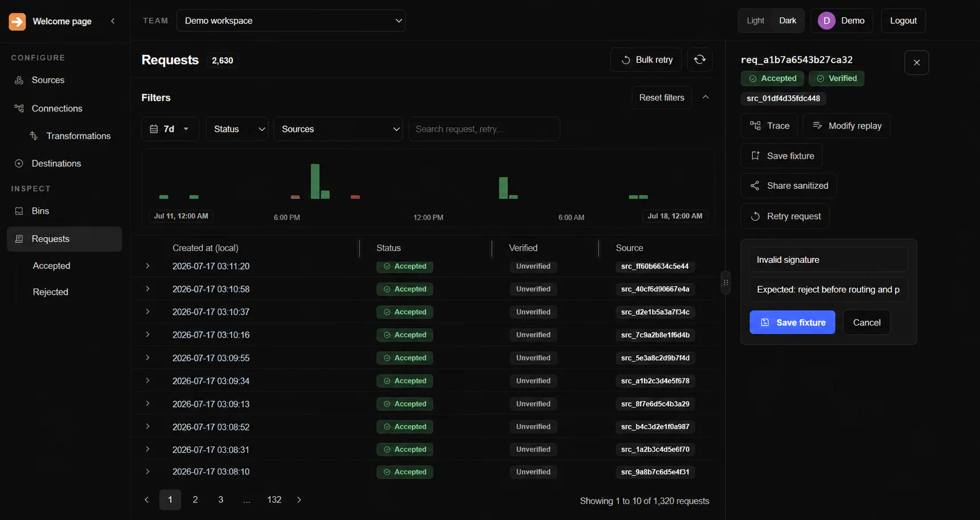Click the Logout button
980x520 pixels.
(x=903, y=20)
